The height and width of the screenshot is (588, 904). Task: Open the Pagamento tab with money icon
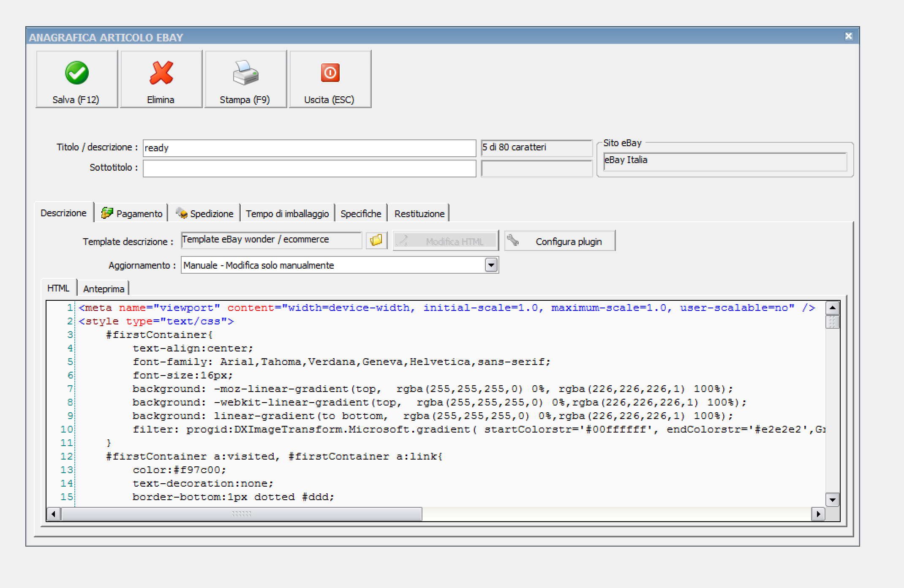[131, 213]
